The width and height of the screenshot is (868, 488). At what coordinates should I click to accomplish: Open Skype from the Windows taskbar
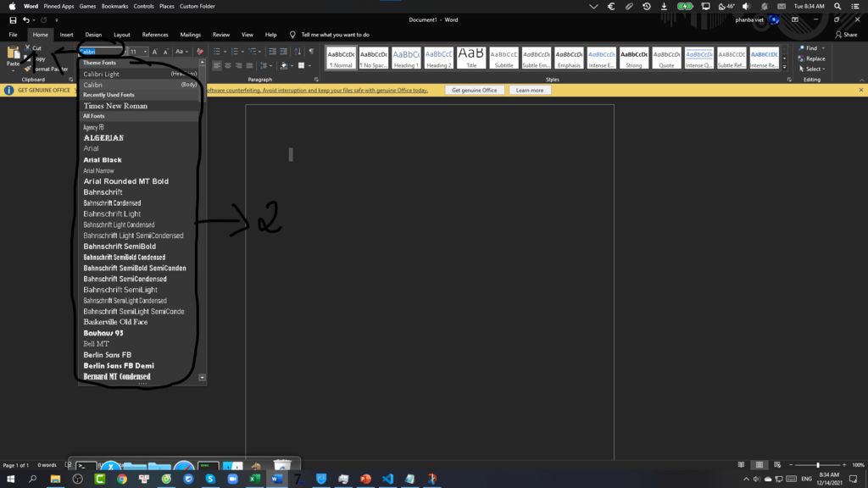(x=210, y=479)
